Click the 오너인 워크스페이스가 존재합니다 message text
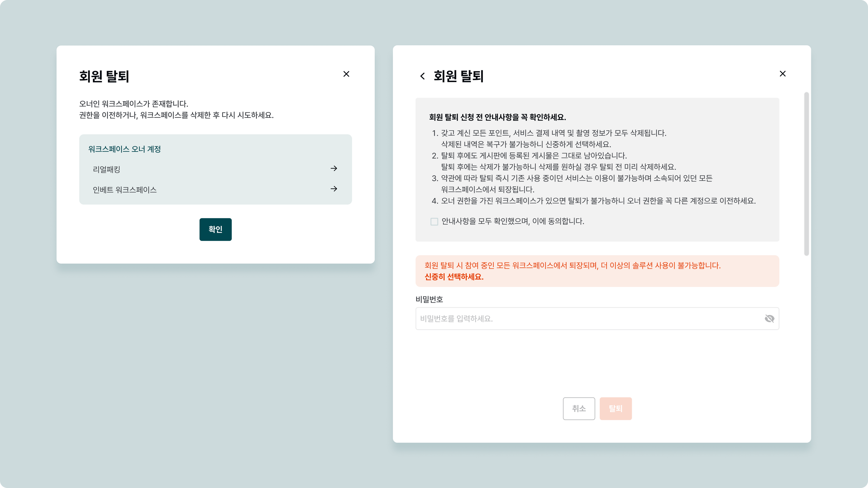This screenshot has width=868, height=488. pos(133,104)
